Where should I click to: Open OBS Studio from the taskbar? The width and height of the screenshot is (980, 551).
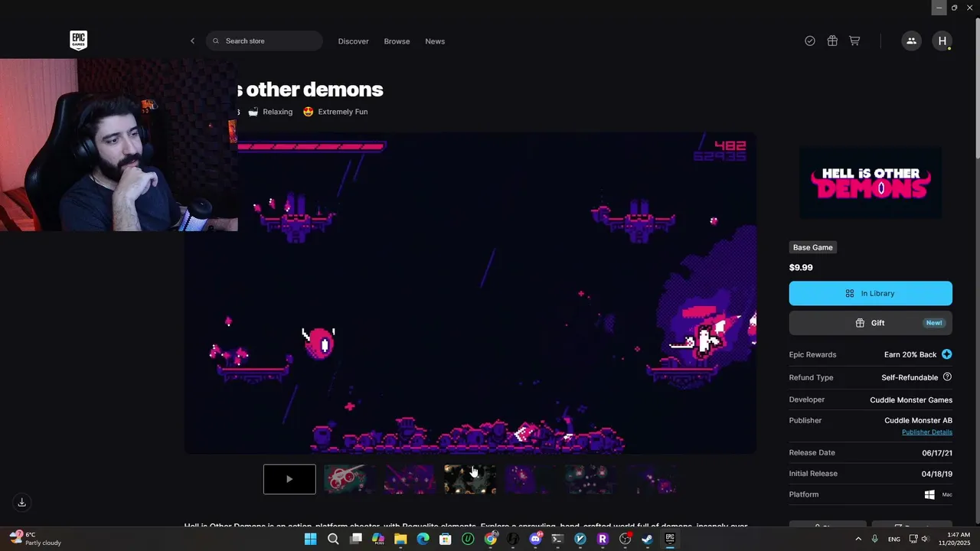[625, 539]
